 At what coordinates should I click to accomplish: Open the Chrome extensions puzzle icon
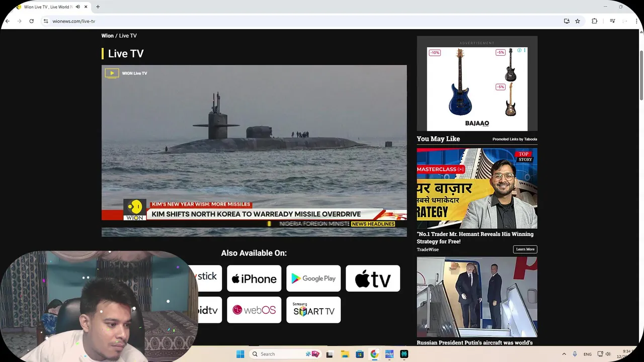594,21
